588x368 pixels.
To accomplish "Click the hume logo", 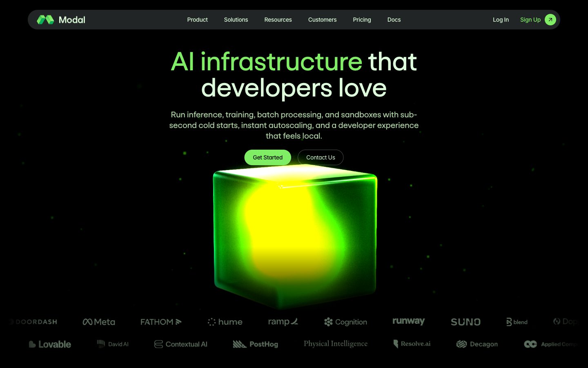I will (x=225, y=322).
